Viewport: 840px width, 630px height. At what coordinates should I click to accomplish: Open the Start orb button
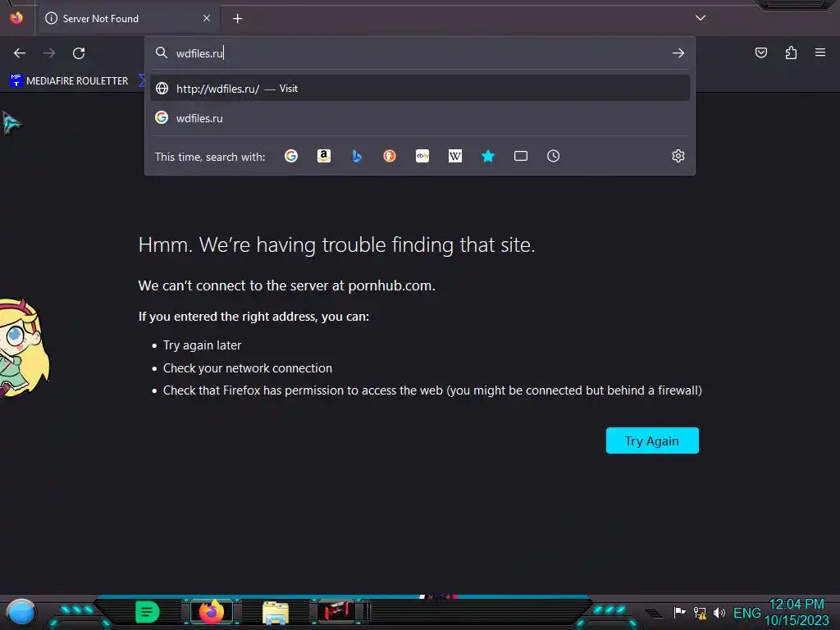coord(21,613)
